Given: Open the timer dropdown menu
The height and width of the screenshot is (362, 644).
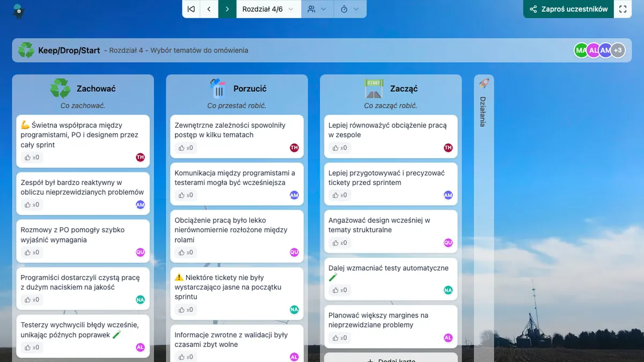Looking at the screenshot, I should [x=350, y=9].
